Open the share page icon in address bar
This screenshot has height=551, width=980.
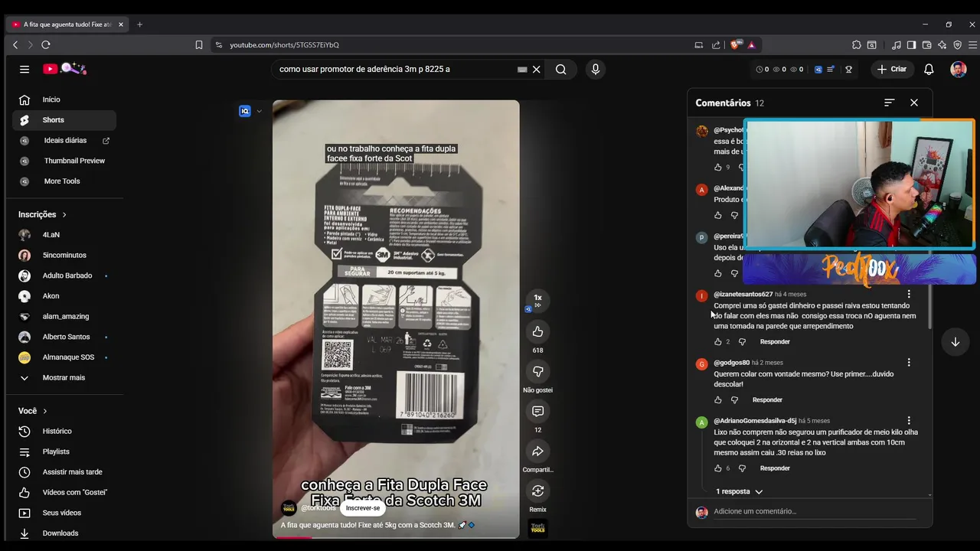click(715, 45)
